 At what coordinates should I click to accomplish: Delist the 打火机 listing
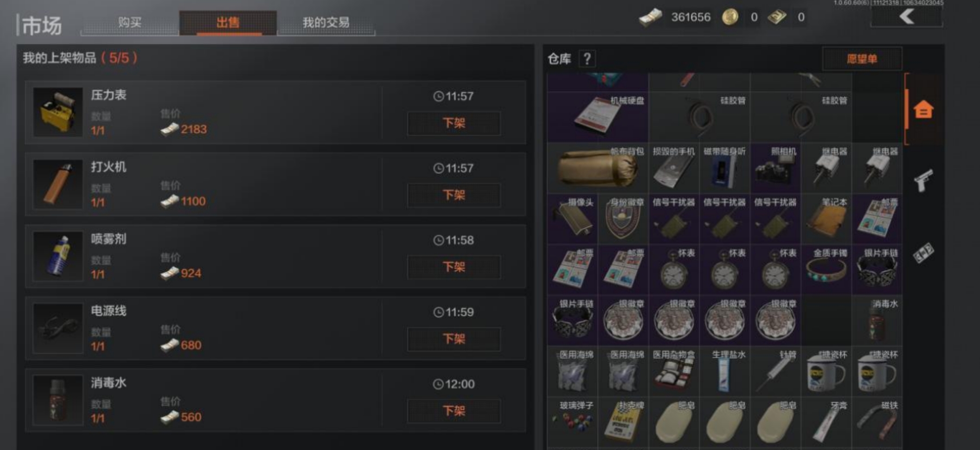(454, 195)
